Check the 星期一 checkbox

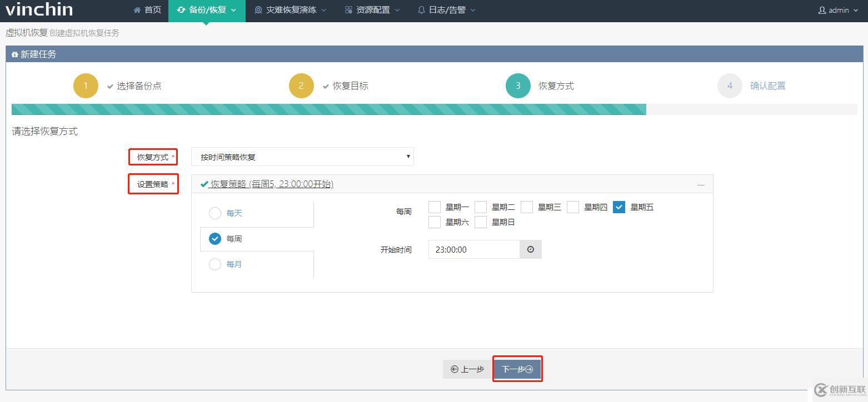tap(434, 207)
